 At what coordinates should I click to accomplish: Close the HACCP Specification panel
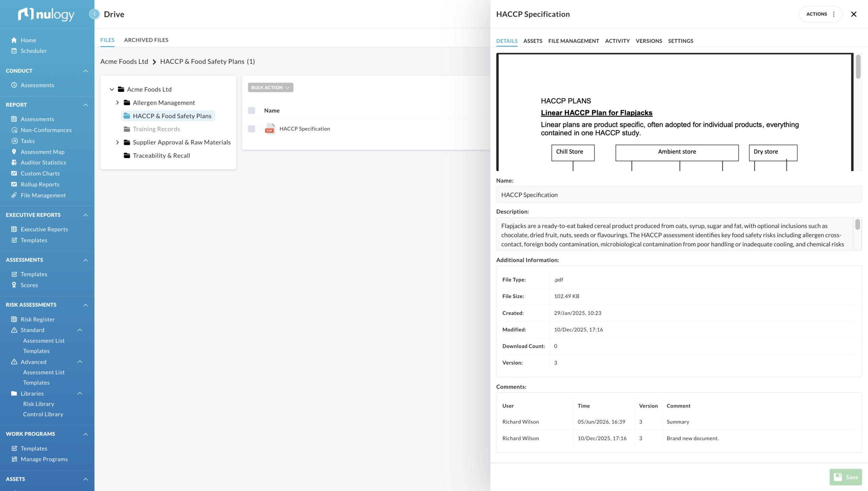[854, 14]
